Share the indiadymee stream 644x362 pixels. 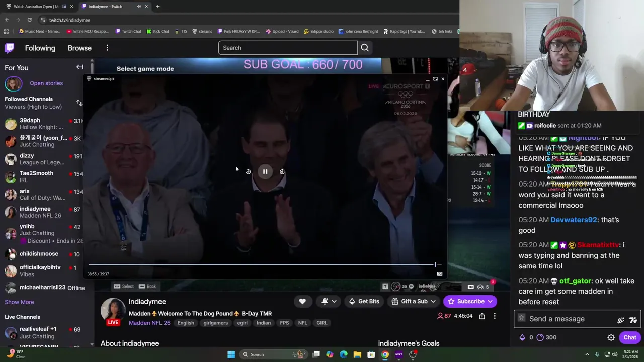point(482,316)
